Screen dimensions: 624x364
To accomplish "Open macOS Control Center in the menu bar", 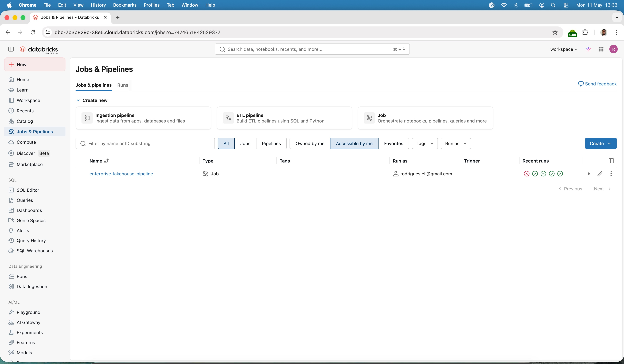I will 566,5.
